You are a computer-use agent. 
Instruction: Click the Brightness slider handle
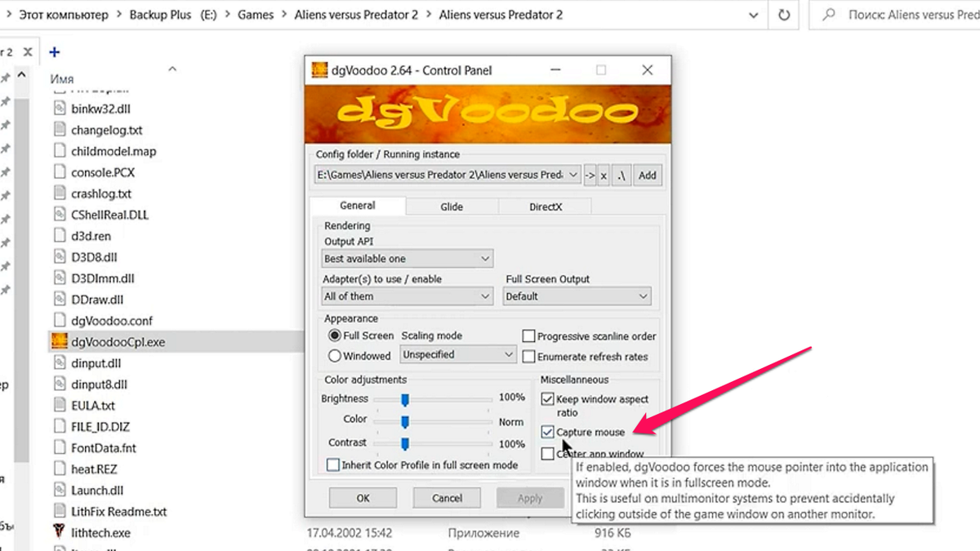coord(406,398)
